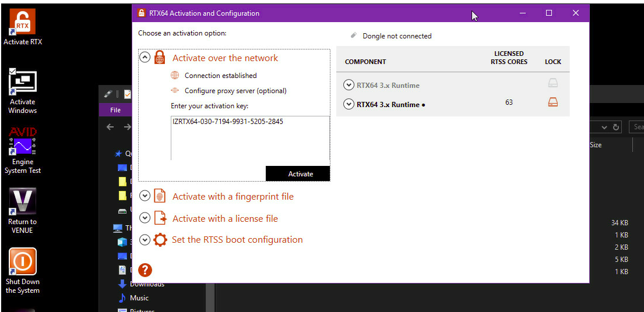Open the address bar dropdown in File Explorer
Screen dimensions: 644x312
coord(604,127)
